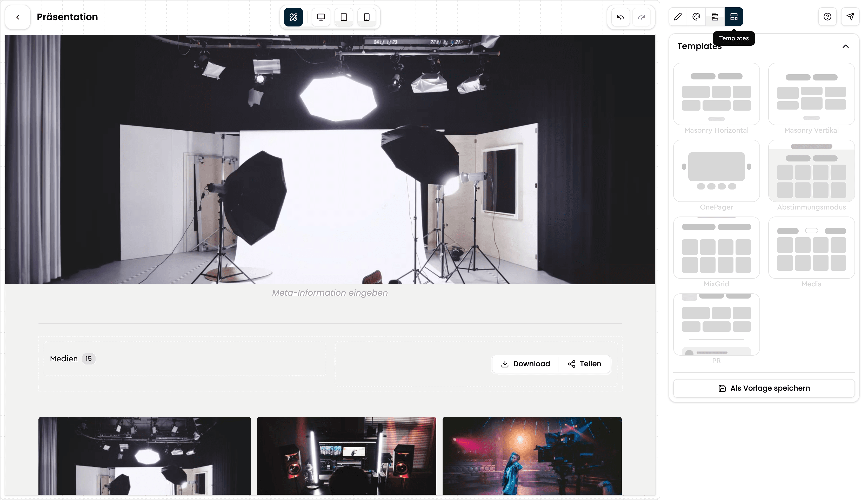Choose the OnePager template
868x500 pixels.
point(716,175)
